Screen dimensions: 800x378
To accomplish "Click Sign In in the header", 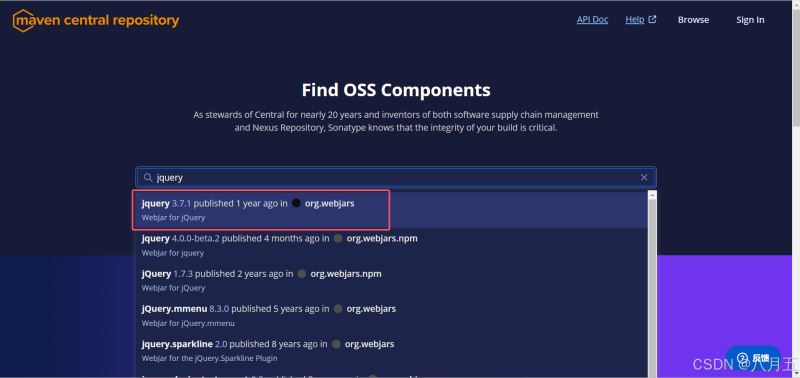I will 750,20.
